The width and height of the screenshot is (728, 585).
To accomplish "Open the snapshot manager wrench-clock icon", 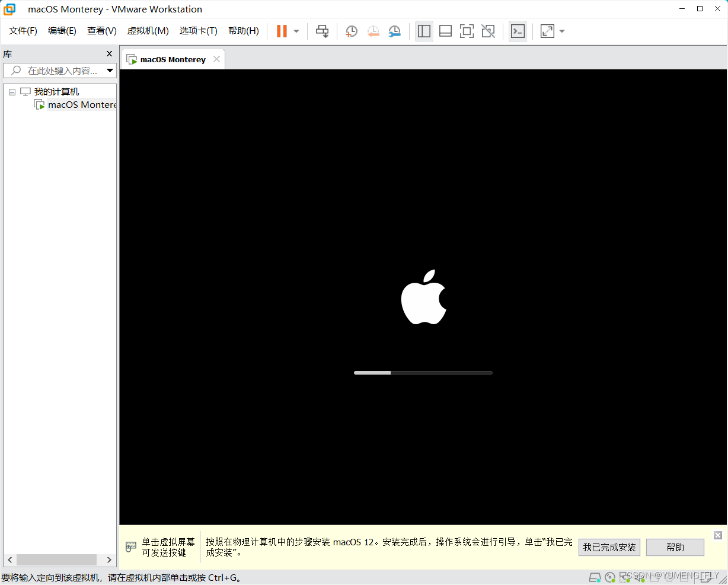I will [394, 31].
